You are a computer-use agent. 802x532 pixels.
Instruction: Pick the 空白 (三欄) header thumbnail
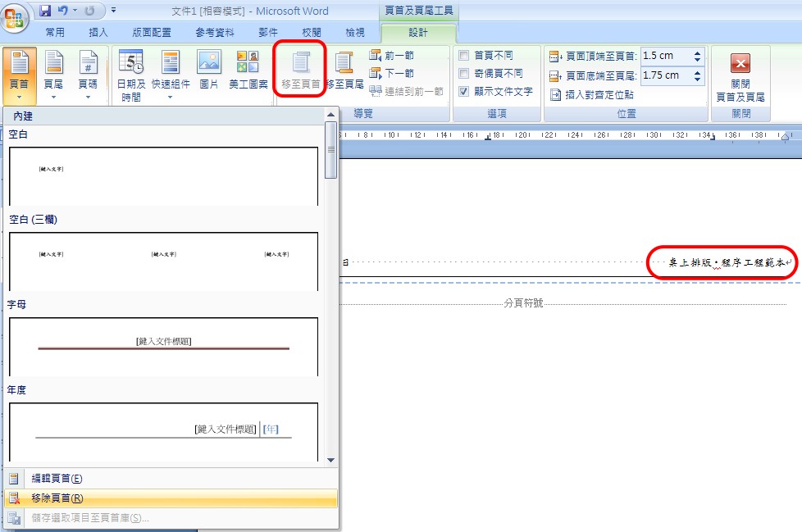tap(163, 261)
